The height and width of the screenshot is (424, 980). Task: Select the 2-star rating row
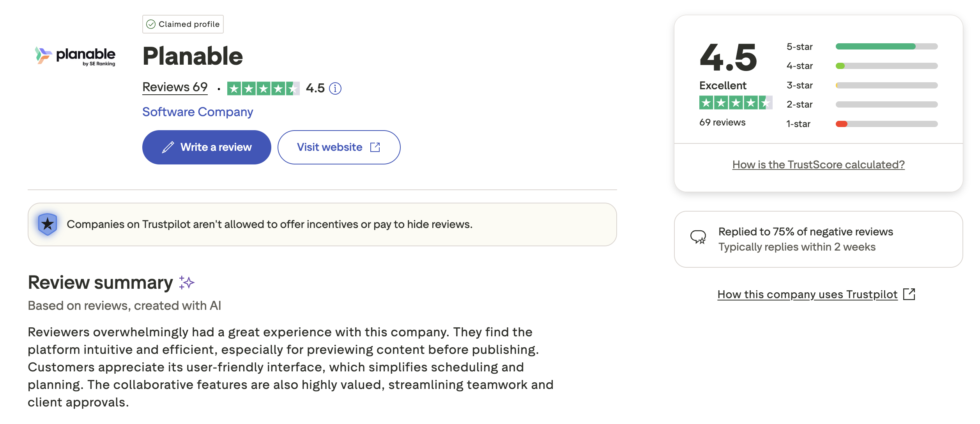coord(838,104)
